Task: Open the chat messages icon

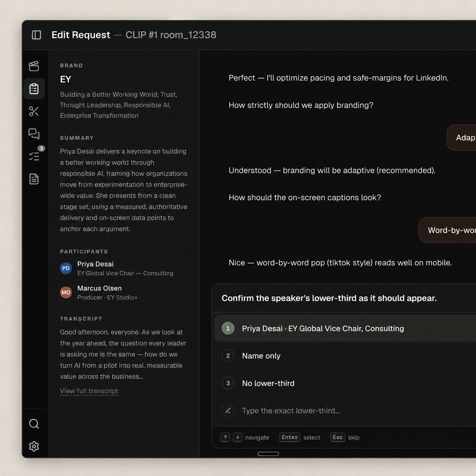Action: pyautogui.click(x=34, y=134)
